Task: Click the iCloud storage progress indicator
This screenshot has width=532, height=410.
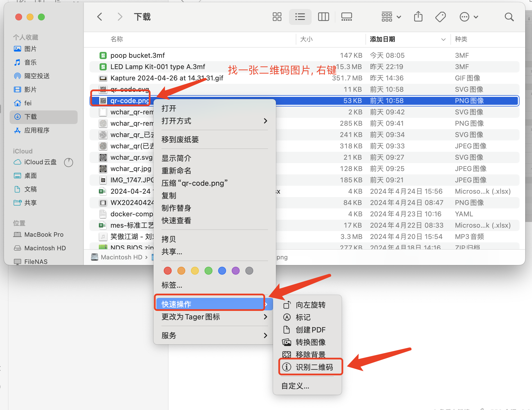Action: [x=69, y=162]
